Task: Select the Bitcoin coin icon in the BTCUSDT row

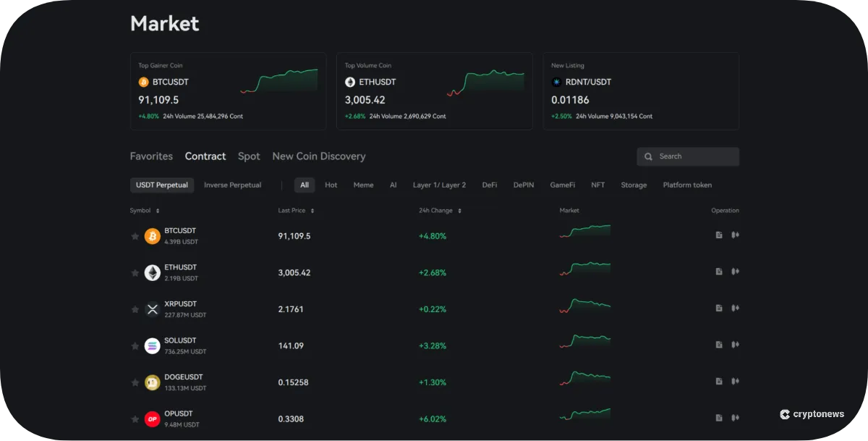Action: 152,235
